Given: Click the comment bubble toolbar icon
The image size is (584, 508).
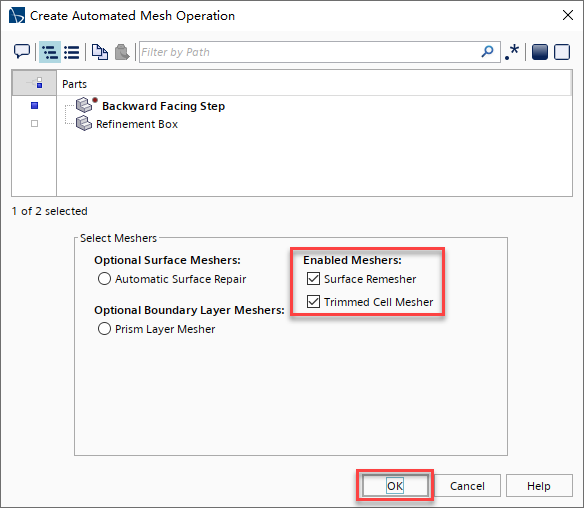Looking at the screenshot, I should (22, 51).
